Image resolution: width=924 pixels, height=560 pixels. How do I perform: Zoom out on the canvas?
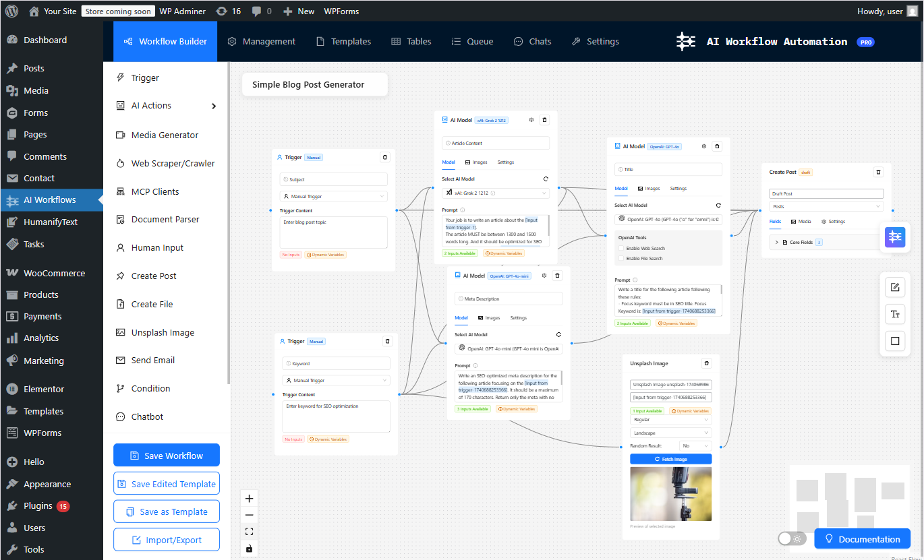tap(250, 515)
